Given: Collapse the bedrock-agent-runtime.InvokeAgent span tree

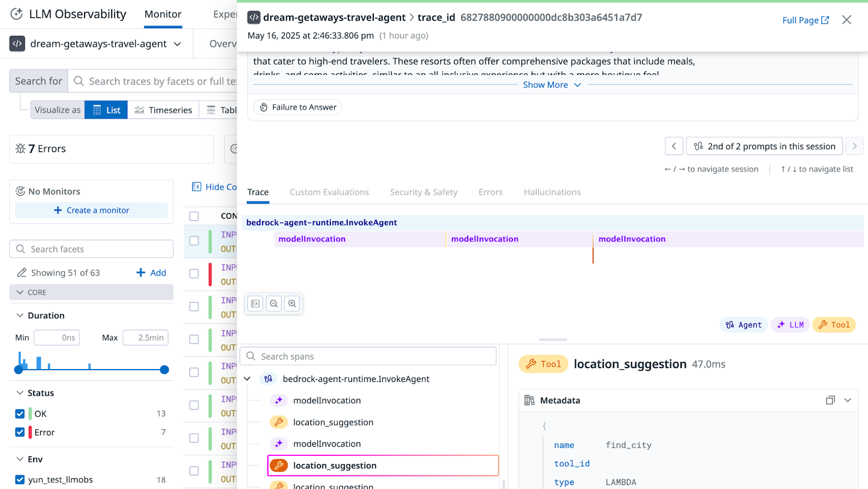Looking at the screenshot, I should pos(247,378).
